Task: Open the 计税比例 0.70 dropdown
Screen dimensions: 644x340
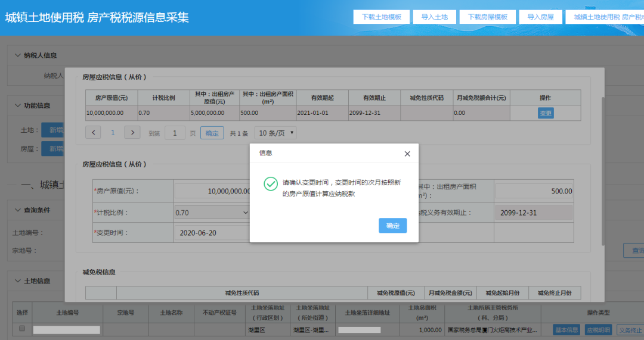Action: click(212, 213)
